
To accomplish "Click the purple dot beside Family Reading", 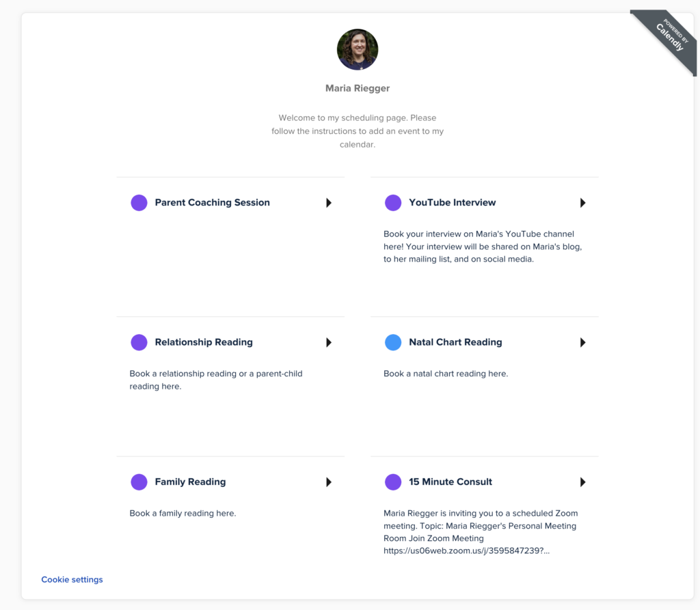I will (139, 482).
